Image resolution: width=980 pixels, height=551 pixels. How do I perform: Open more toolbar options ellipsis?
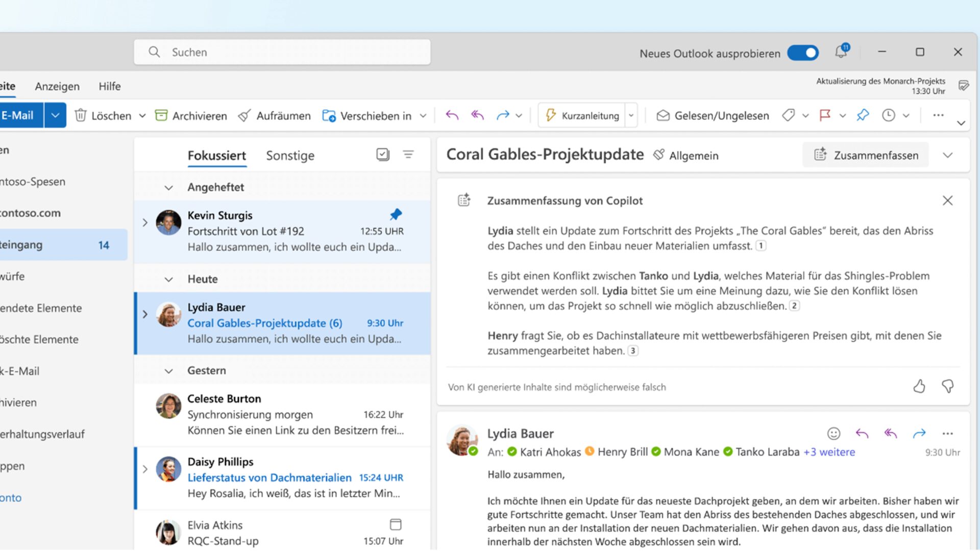point(938,115)
